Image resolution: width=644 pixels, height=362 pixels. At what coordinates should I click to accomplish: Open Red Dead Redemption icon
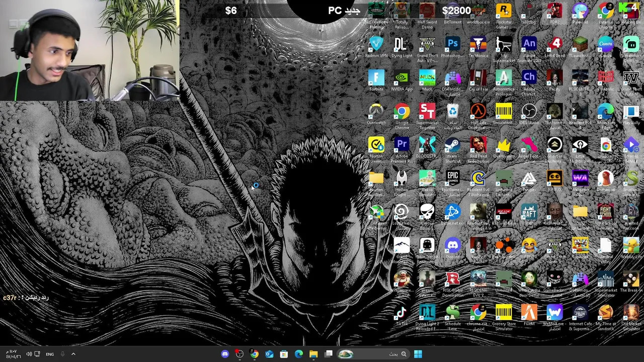[x=478, y=150]
